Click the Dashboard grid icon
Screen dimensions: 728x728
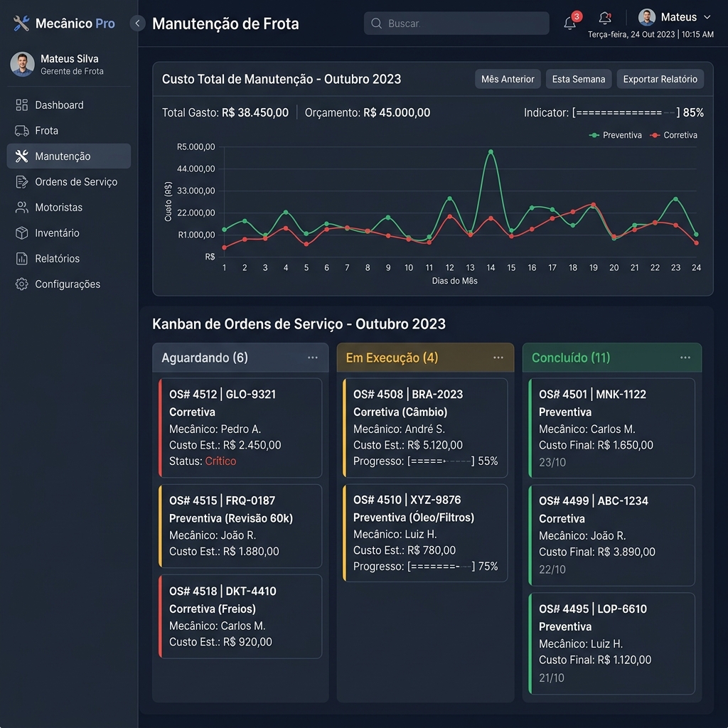pos(22,105)
